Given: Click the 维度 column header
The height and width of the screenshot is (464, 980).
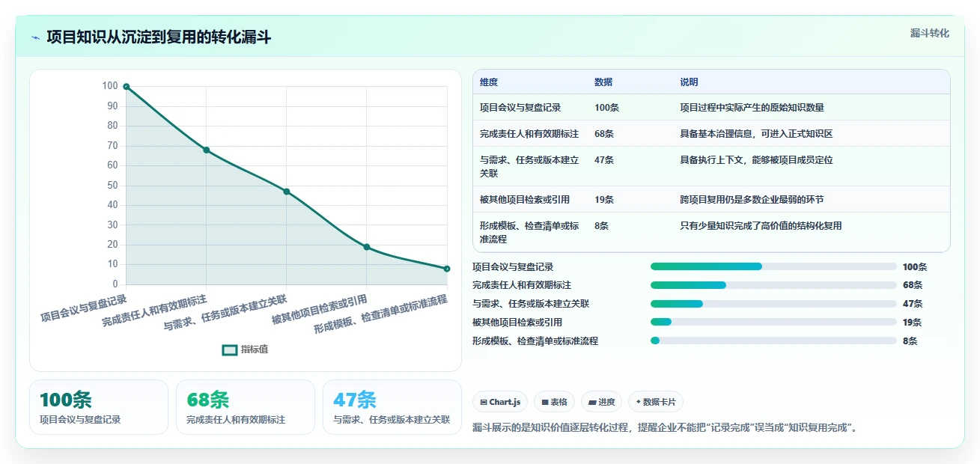Looking at the screenshot, I should point(489,82).
